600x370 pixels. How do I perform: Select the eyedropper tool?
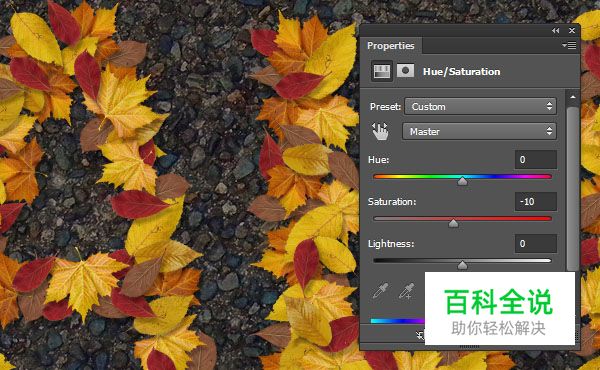point(380,291)
